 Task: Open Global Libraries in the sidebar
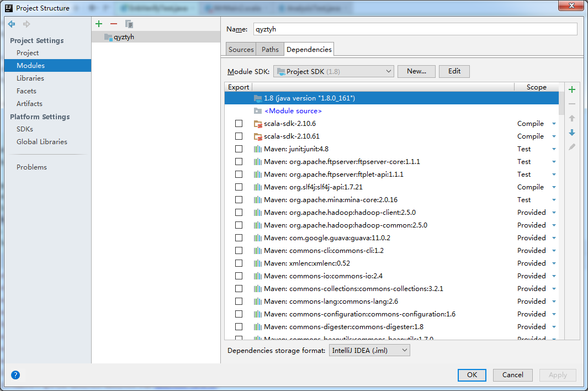point(41,142)
